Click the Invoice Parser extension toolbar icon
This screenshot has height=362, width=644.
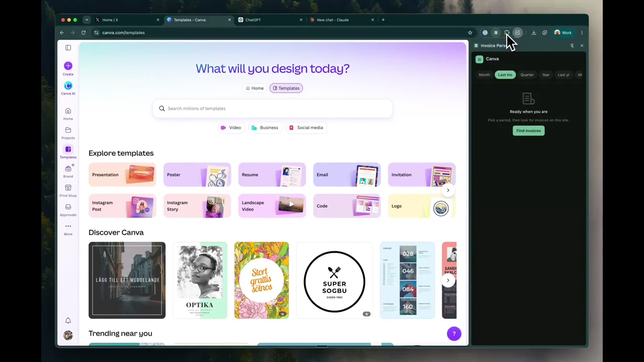tap(496, 33)
